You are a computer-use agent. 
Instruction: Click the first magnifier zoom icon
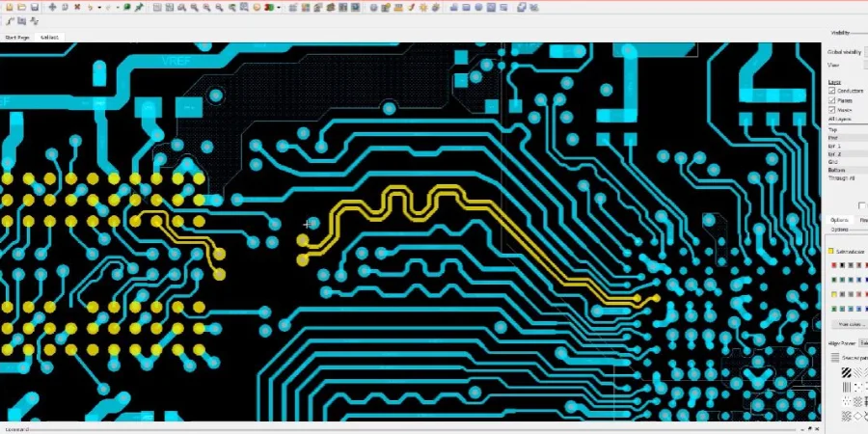click(181, 8)
